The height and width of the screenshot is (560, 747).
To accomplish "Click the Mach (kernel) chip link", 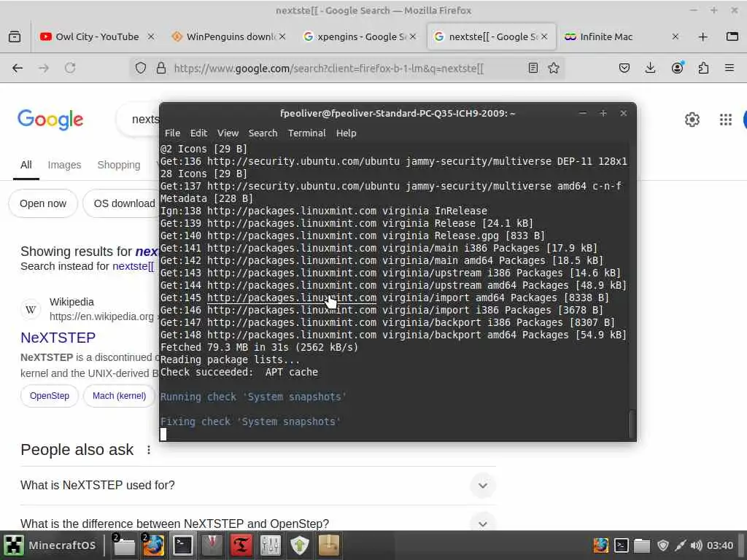I will tap(119, 396).
